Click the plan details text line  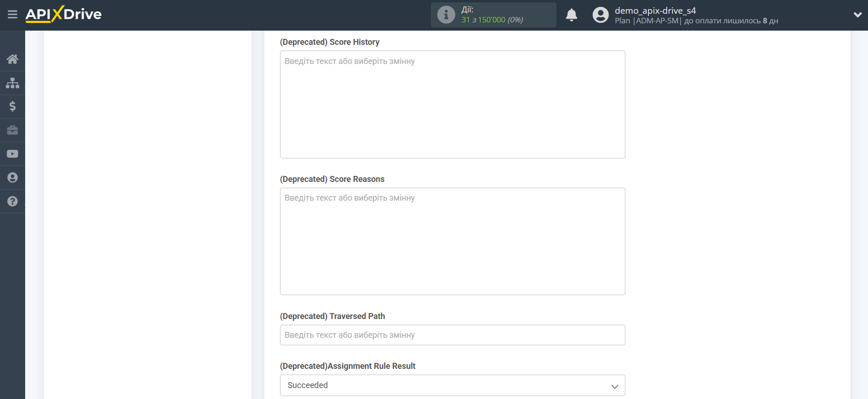pos(696,21)
